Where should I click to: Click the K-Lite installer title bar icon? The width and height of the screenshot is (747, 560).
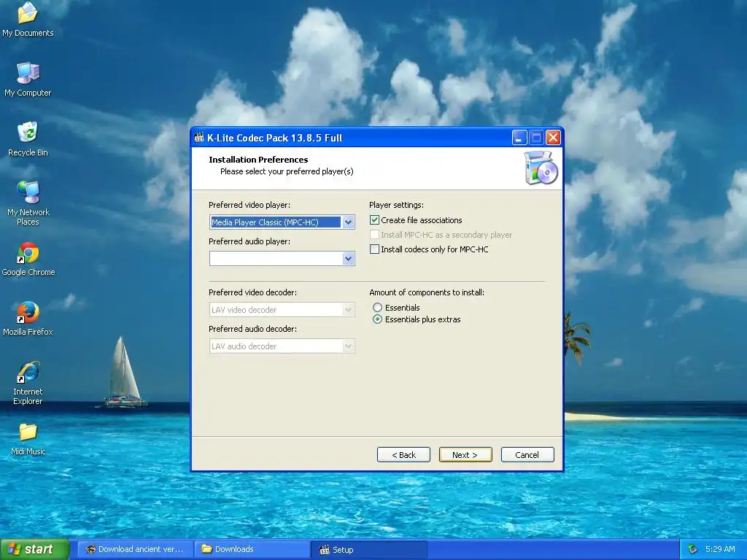click(x=199, y=138)
